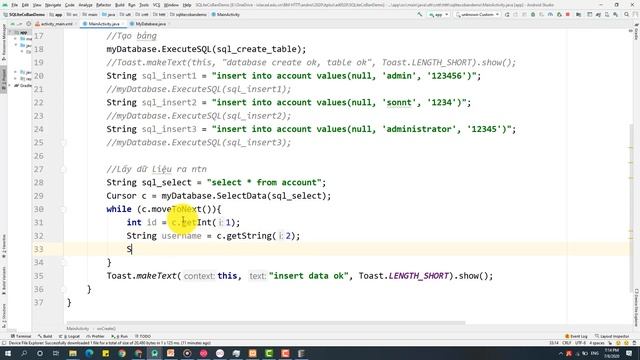
Task: Open the Tools menu
Action: pyautogui.click(x=144, y=5)
